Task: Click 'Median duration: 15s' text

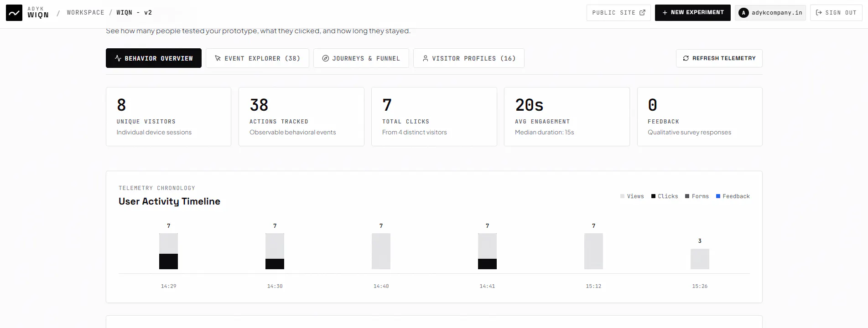Action: click(545, 133)
